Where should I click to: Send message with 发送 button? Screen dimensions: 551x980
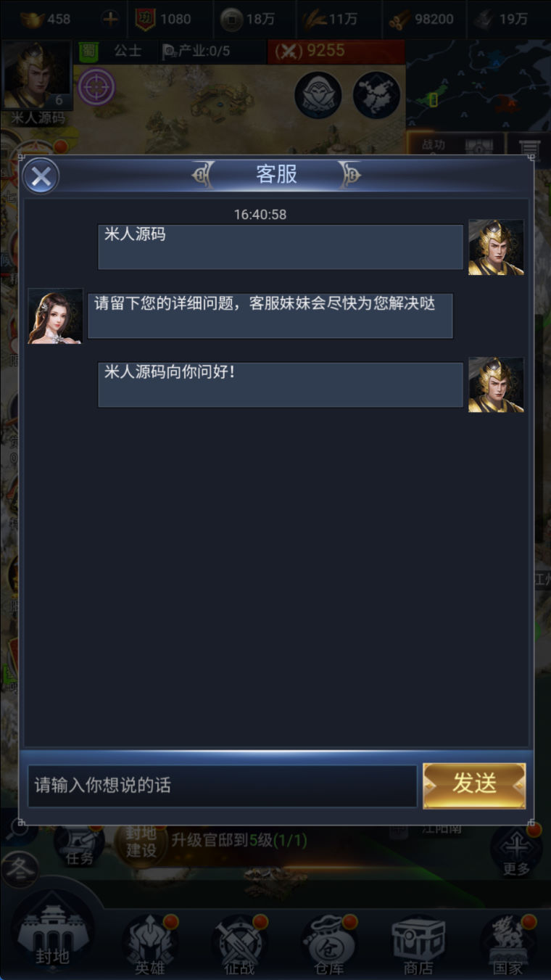click(474, 785)
